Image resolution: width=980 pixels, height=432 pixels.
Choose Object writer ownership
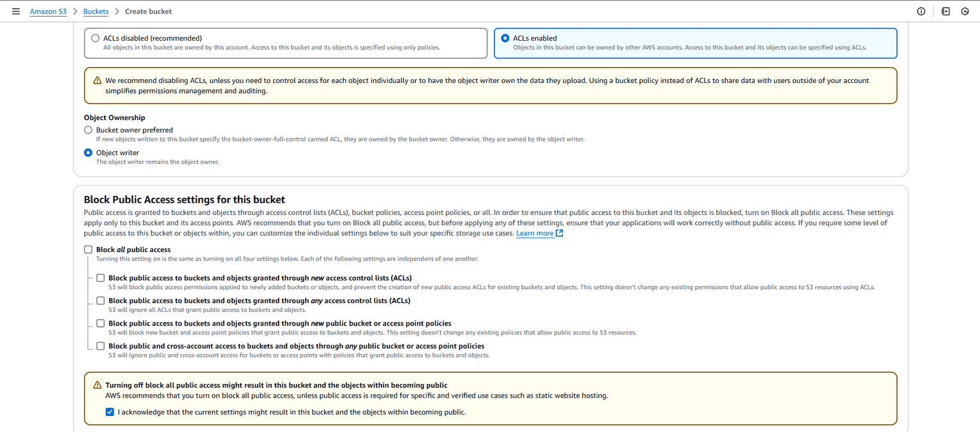pyautogui.click(x=89, y=153)
